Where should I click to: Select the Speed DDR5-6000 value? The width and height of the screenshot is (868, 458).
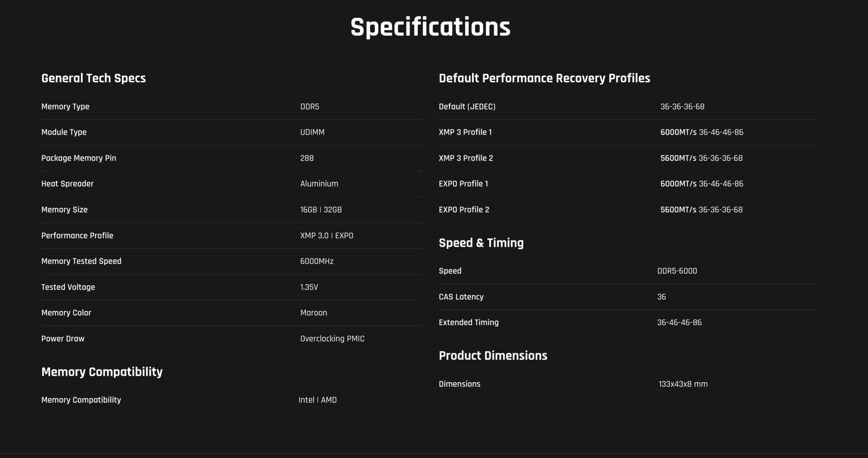pos(677,271)
